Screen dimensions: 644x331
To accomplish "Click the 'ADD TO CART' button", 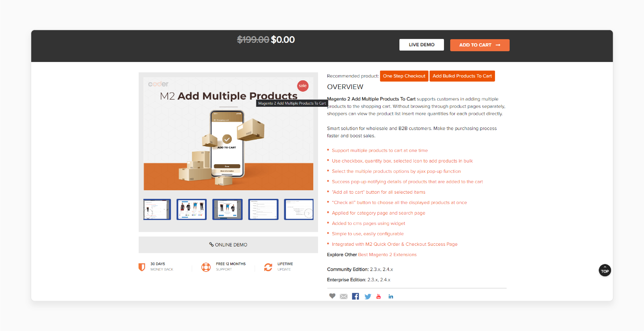I will (x=479, y=45).
